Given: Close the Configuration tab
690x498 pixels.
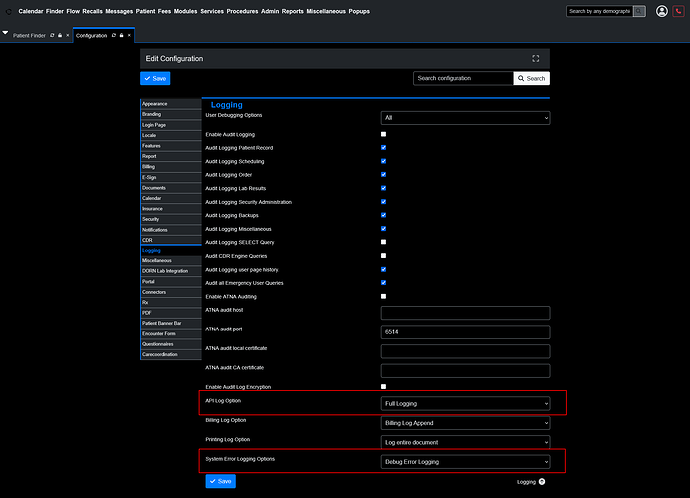Looking at the screenshot, I should point(129,35).
